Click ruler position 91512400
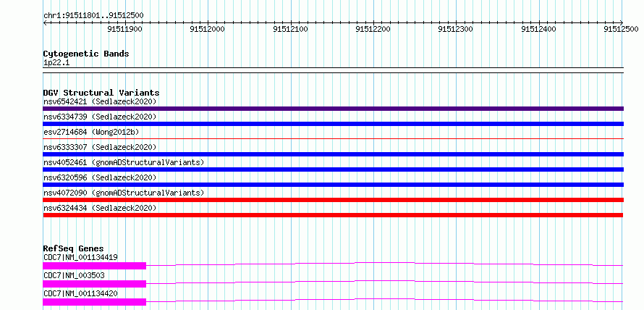This screenshot has height=310, width=644. (539, 29)
